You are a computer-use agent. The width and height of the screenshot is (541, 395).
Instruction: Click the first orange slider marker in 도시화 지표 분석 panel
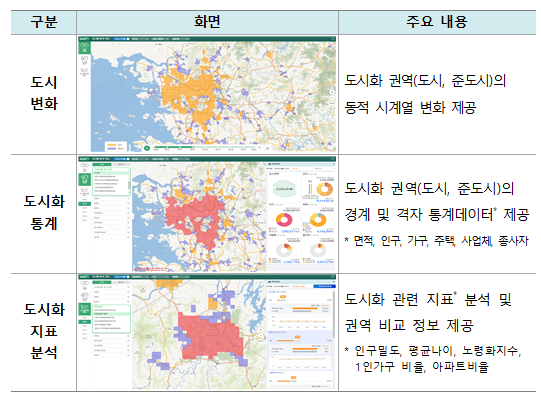click(283, 296)
